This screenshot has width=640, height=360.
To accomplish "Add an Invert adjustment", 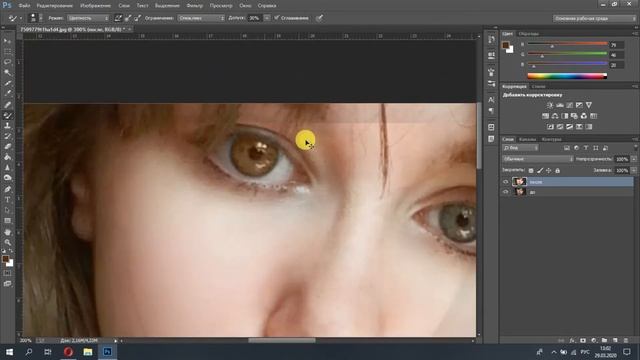I will pos(550,127).
